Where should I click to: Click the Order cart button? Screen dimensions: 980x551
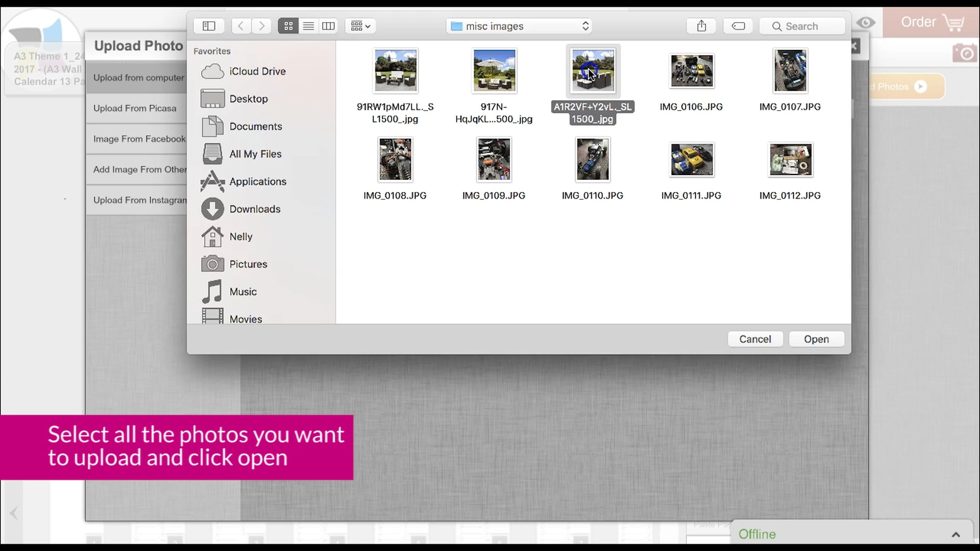click(x=931, y=22)
